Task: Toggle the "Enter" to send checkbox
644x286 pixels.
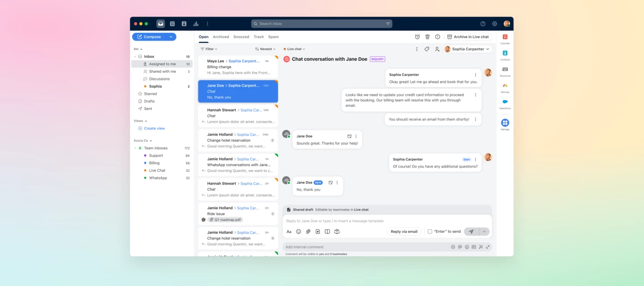Action: 430,231
